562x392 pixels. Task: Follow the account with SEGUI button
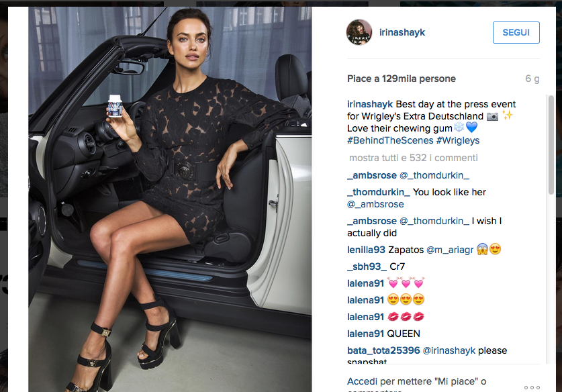click(516, 33)
